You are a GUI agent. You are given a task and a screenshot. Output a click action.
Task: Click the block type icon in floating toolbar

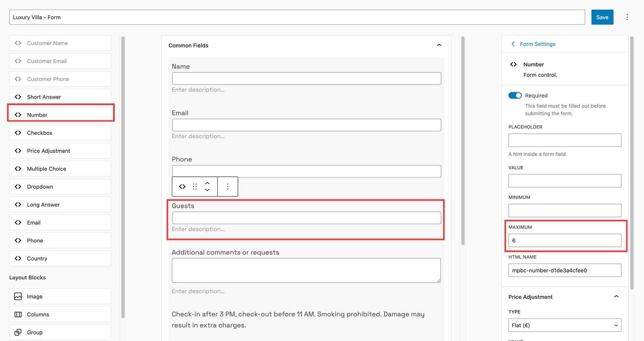click(182, 186)
